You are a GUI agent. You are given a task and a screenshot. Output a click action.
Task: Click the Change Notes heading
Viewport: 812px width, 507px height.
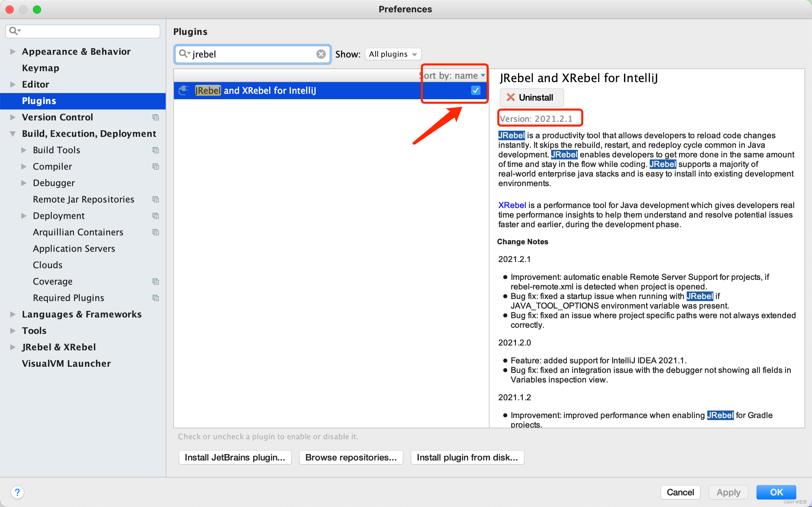click(522, 242)
